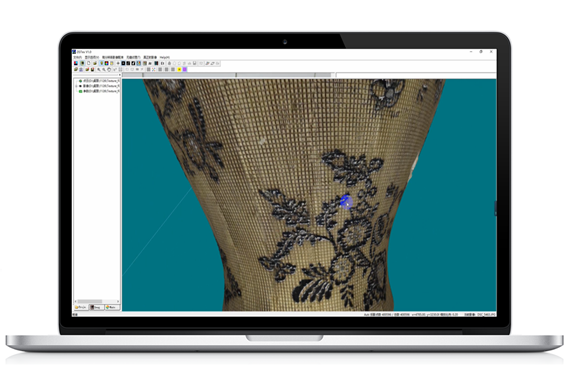Click right arrow of tree panel scrollbar
This screenshot has height=392, width=569.
118,301
